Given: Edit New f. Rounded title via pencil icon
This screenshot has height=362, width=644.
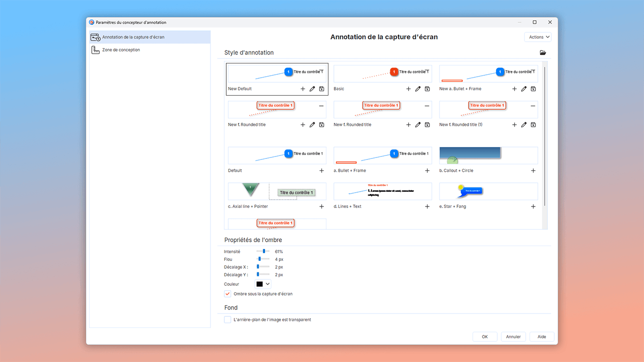Looking at the screenshot, I should (x=312, y=124).
